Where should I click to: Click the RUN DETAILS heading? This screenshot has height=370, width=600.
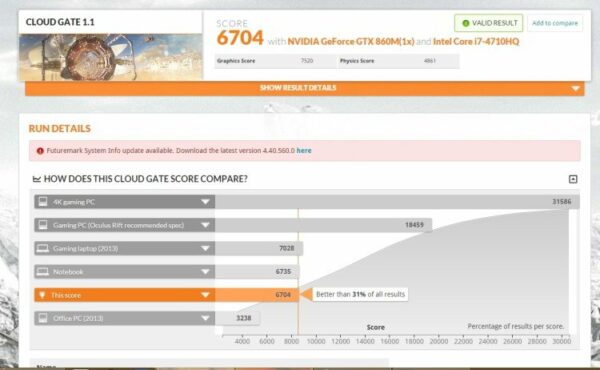60,129
